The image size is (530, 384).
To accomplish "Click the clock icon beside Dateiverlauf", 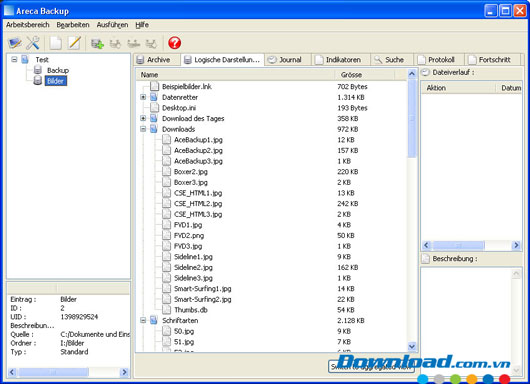I will 425,72.
